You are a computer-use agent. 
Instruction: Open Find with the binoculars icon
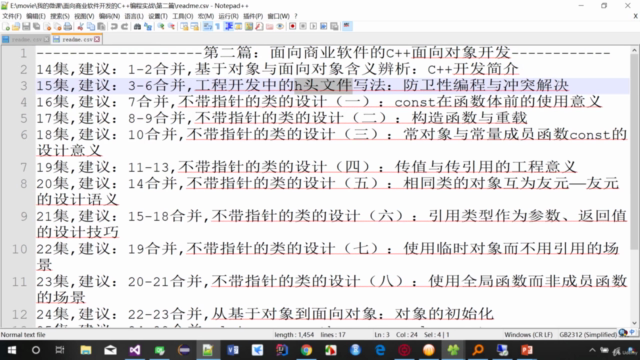[138, 27]
